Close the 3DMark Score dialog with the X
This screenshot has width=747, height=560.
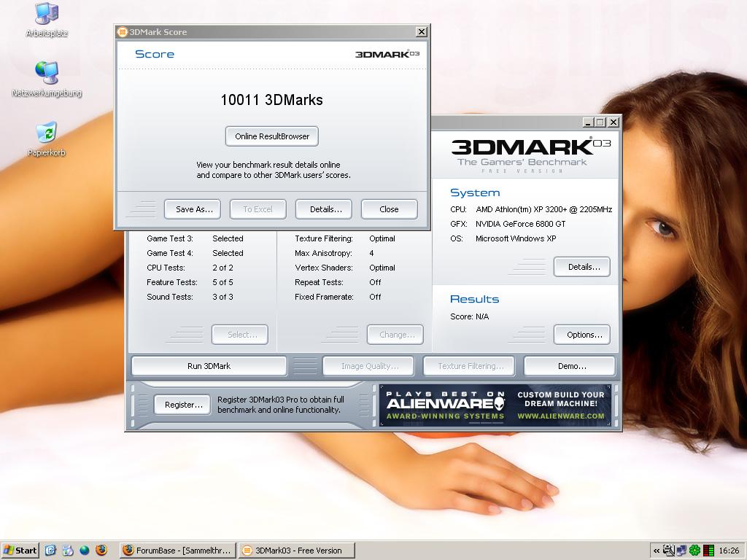421,32
